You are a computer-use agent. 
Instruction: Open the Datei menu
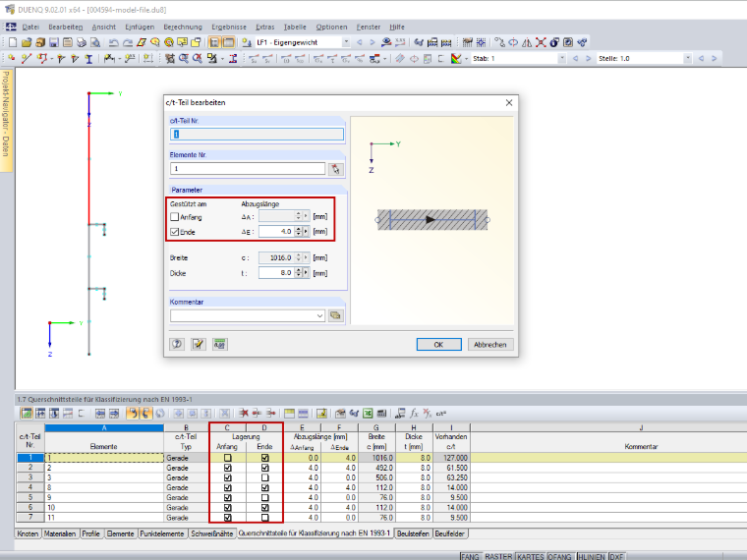pos(30,28)
